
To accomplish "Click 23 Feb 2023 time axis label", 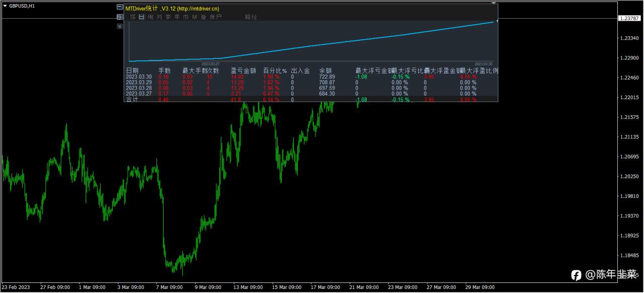I will click(16, 287).
